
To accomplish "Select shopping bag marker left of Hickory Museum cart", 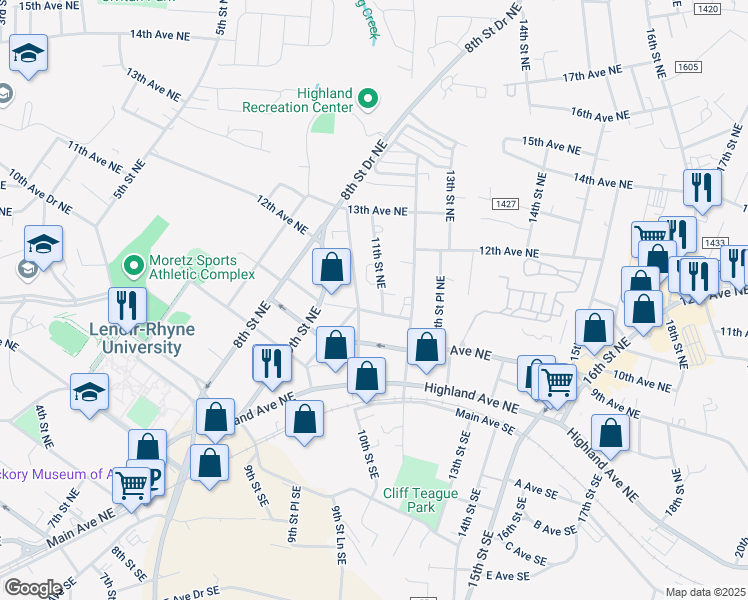I will 147,446.
